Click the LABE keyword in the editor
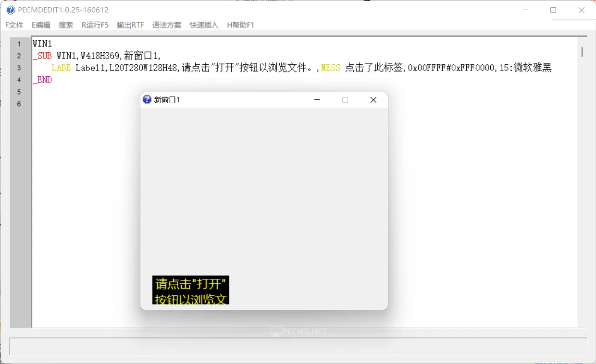596x364 pixels. (x=61, y=68)
